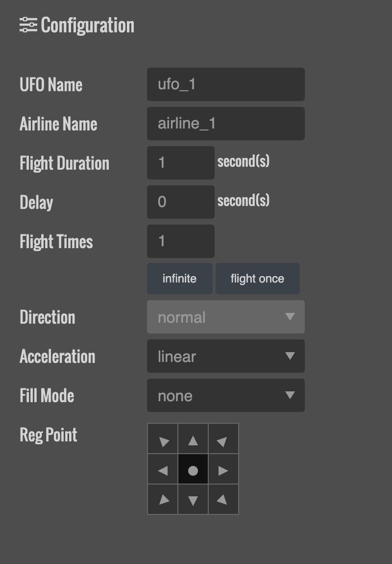This screenshot has width=392, height=564.
Task: Click the Flight Duration seconds field
Action: [180, 163]
